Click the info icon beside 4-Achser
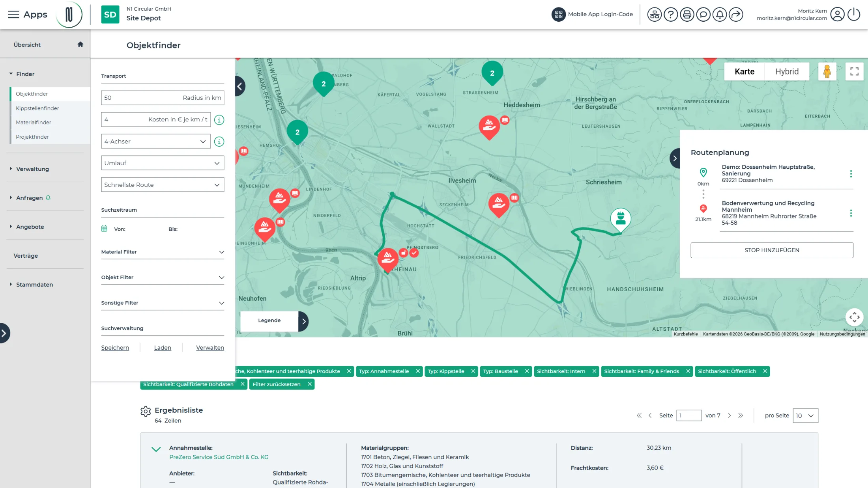Screen dimensions: 868x488 219,142
